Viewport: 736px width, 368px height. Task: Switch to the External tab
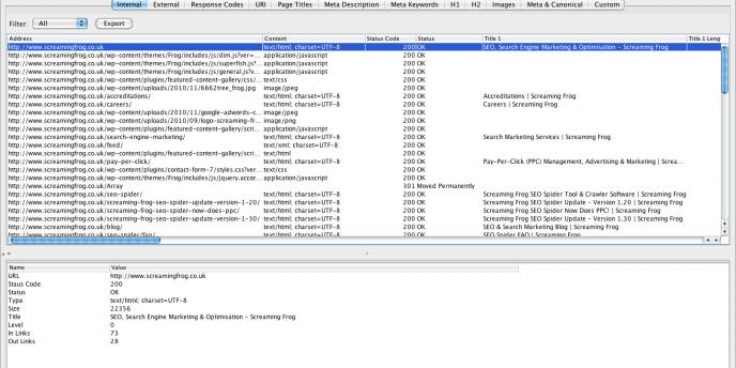click(x=166, y=5)
